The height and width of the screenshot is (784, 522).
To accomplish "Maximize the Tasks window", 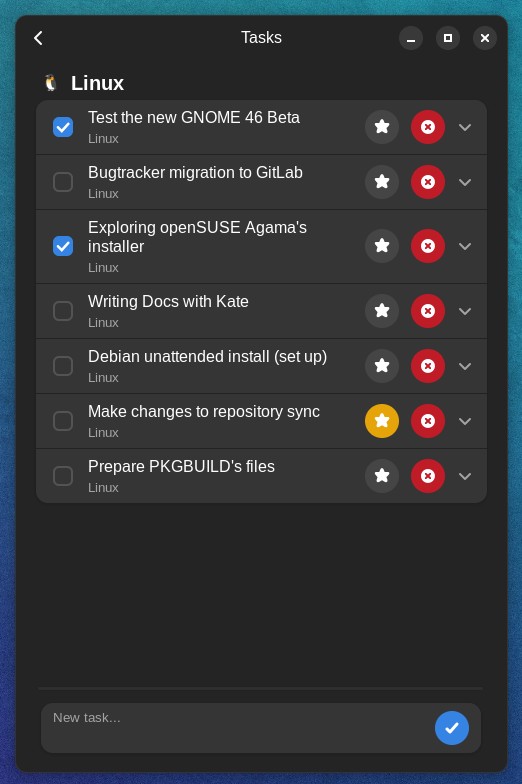I will point(448,38).
